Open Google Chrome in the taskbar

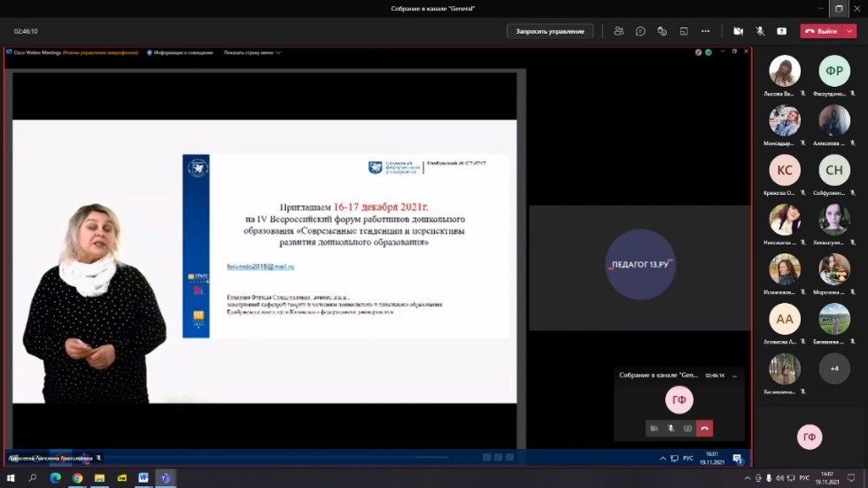(77, 478)
